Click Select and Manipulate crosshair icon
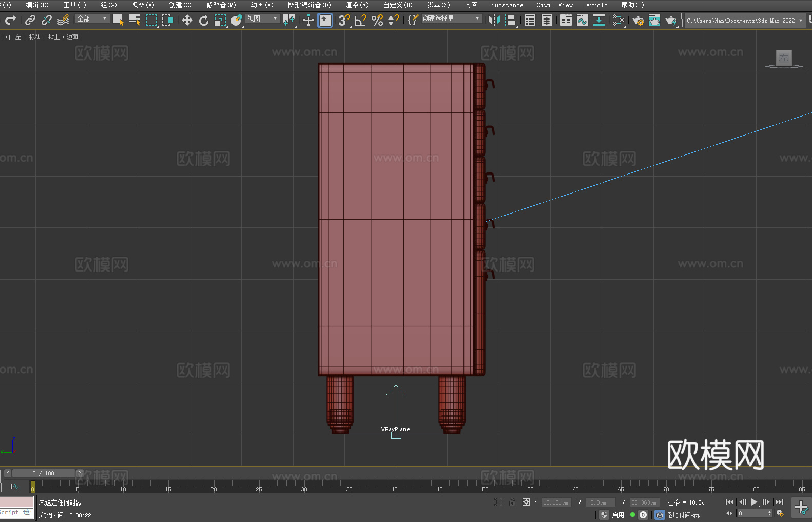The width and height of the screenshot is (812, 522). pos(308,20)
